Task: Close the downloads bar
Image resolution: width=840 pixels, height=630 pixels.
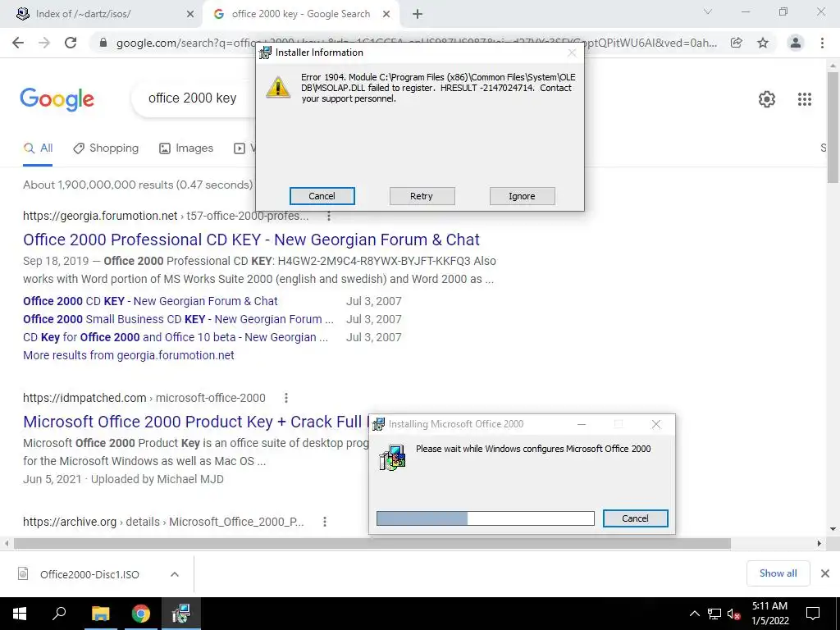Action: pyautogui.click(x=825, y=573)
